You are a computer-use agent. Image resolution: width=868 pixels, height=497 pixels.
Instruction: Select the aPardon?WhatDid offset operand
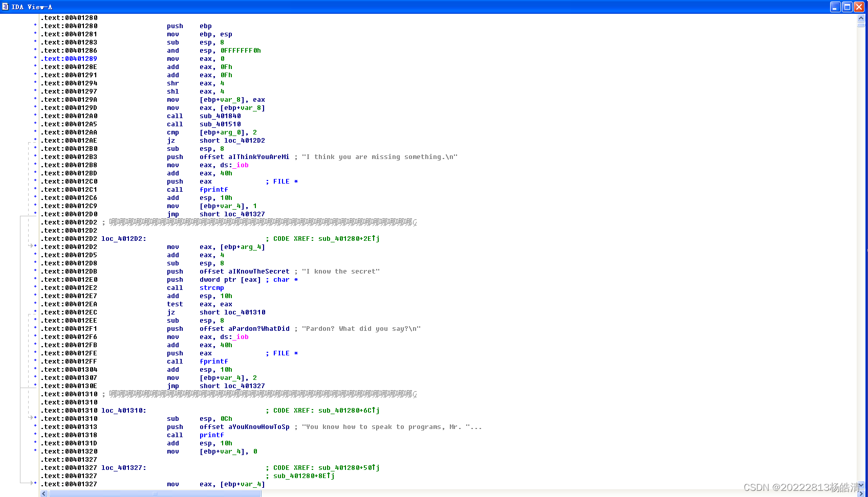258,329
